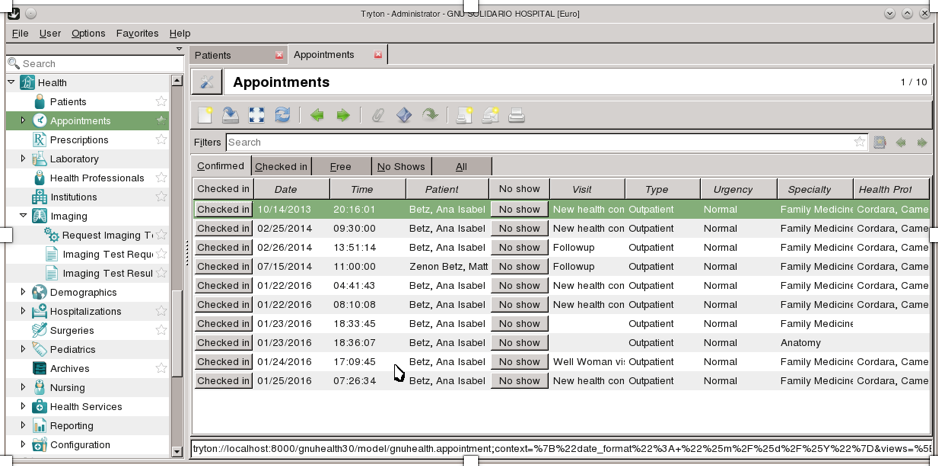
Task: Reload records with the refresh icon
Action: pyautogui.click(x=282, y=116)
